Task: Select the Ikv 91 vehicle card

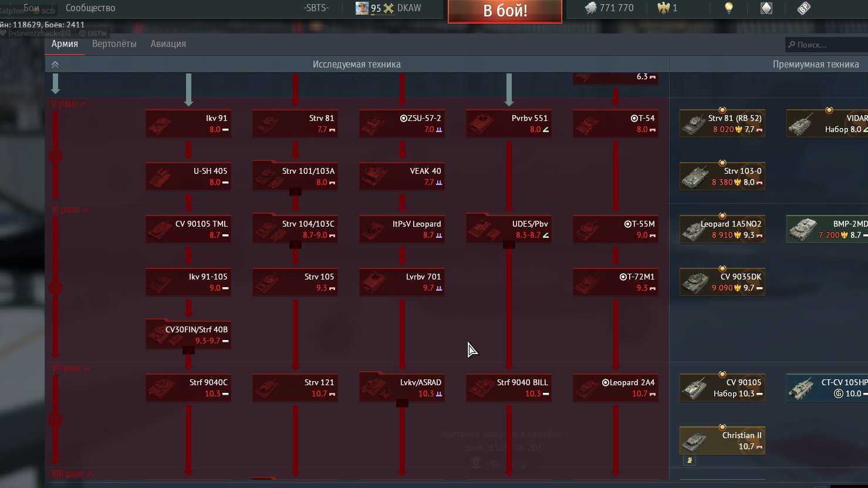Action: (188, 124)
